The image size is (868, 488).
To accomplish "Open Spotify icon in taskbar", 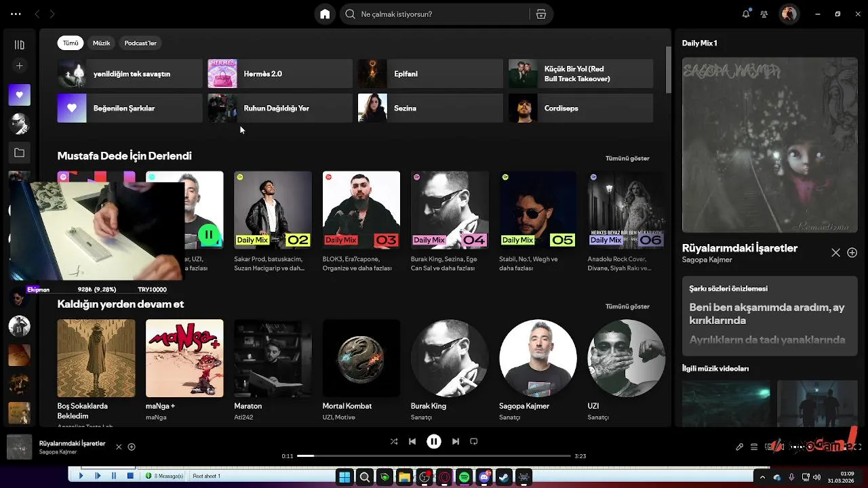I will [464, 477].
